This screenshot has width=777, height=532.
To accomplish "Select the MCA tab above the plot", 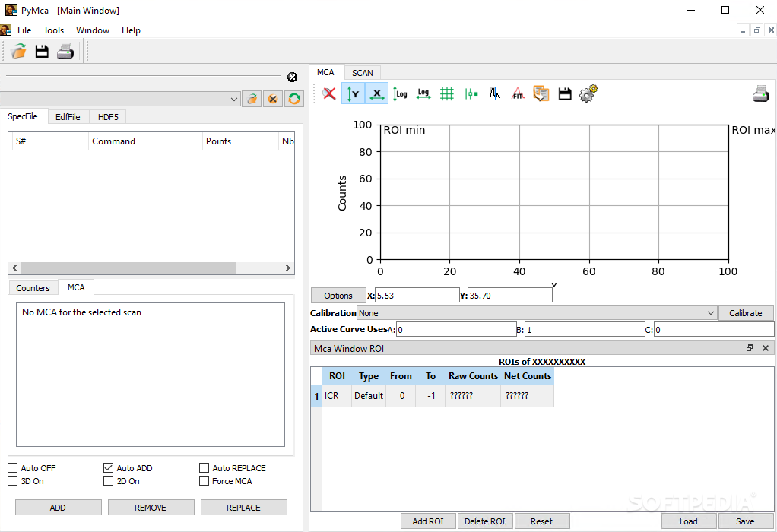I will pyautogui.click(x=325, y=72).
